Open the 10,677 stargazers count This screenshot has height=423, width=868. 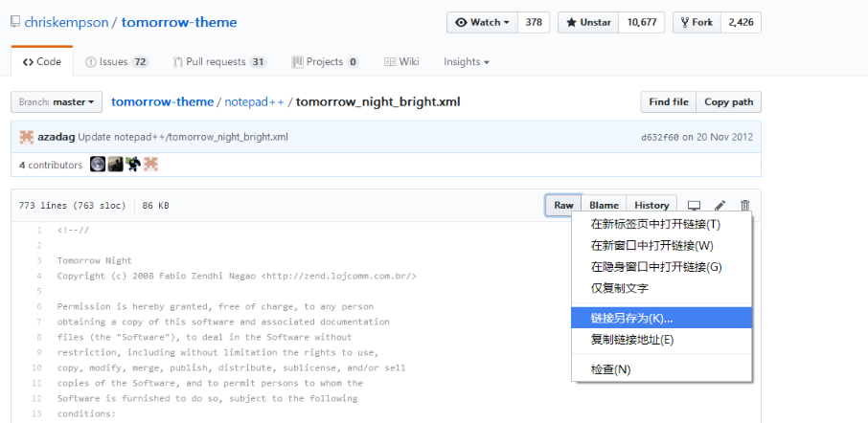pos(642,22)
